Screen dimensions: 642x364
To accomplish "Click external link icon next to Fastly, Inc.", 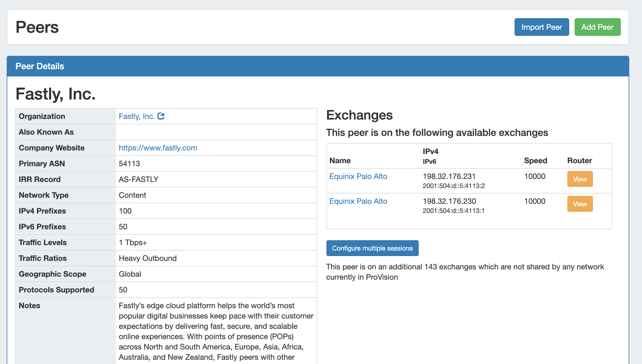I will 161,116.
